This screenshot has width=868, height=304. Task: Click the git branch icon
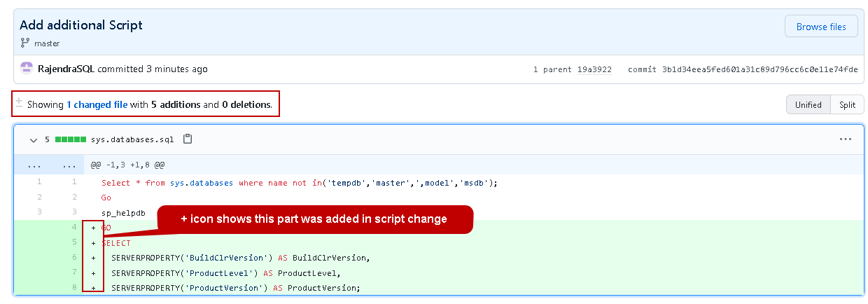coord(25,43)
